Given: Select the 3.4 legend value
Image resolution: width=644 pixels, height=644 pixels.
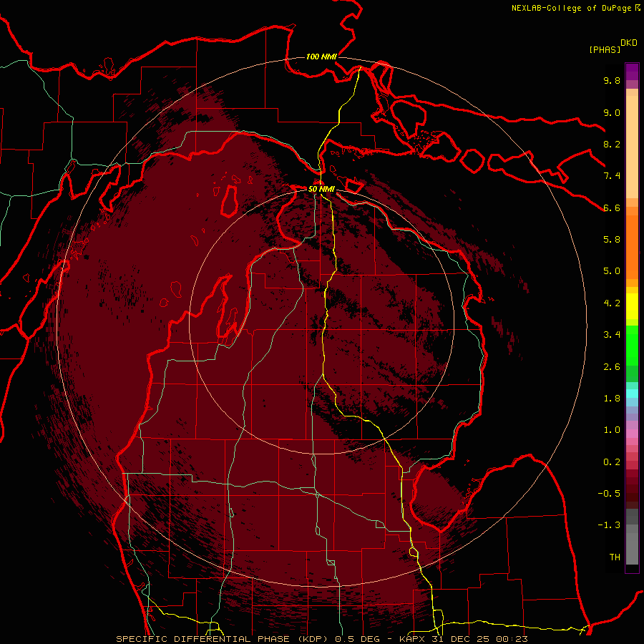Looking at the screenshot, I should pos(612,335).
